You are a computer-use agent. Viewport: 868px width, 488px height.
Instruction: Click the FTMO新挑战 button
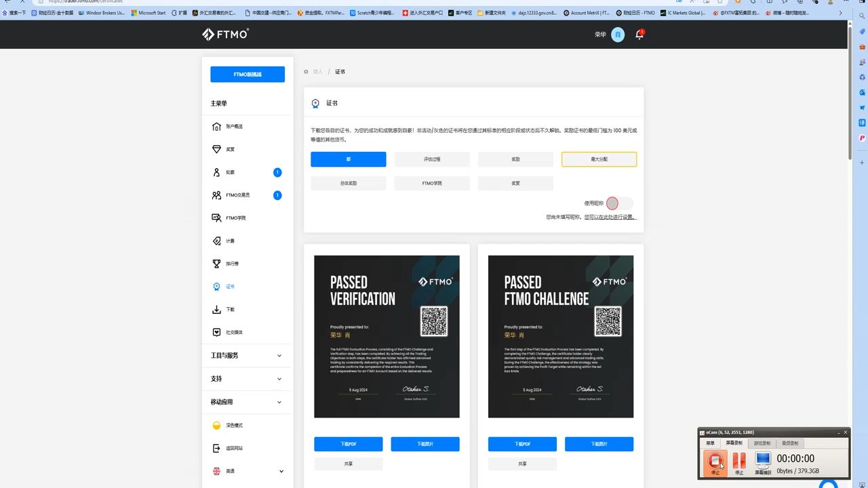248,75
